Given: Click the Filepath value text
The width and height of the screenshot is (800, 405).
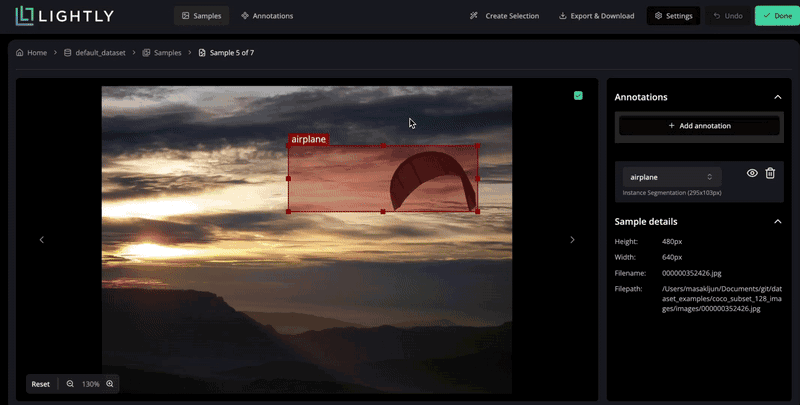Looking at the screenshot, I should click(722, 298).
